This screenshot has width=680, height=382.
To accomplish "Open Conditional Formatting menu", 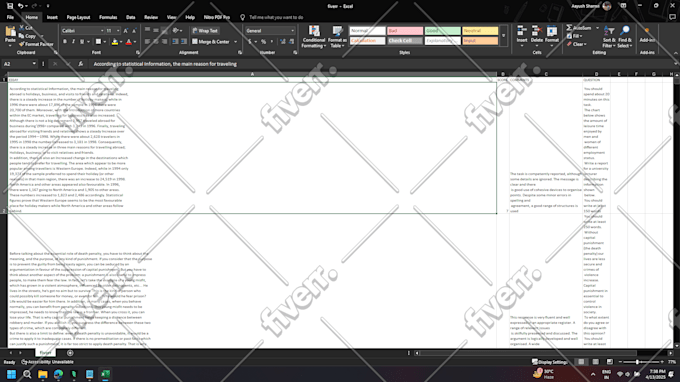I will (x=314, y=36).
